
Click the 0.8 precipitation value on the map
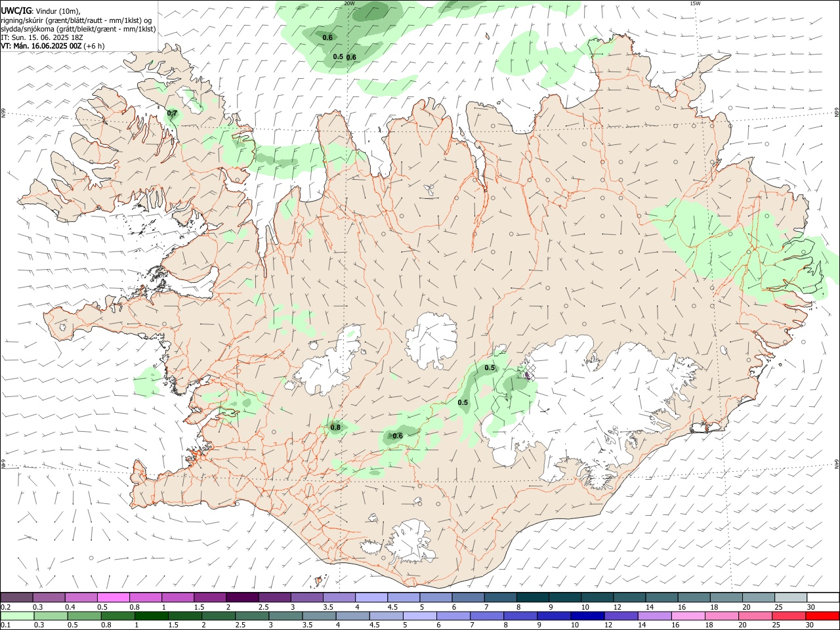pos(335,427)
